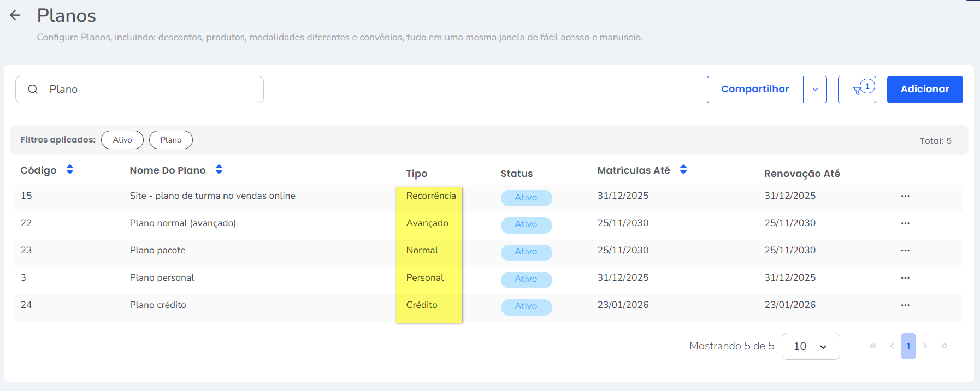
Task: Open actions menu for Plano pacote
Action: [905, 251]
